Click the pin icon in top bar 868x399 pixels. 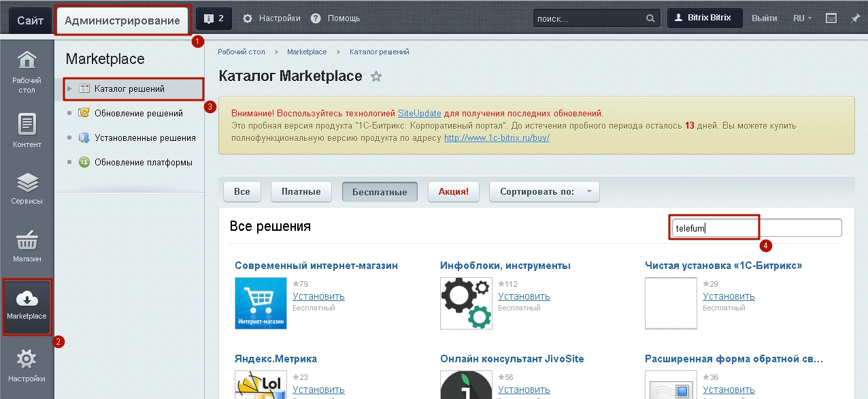855,18
